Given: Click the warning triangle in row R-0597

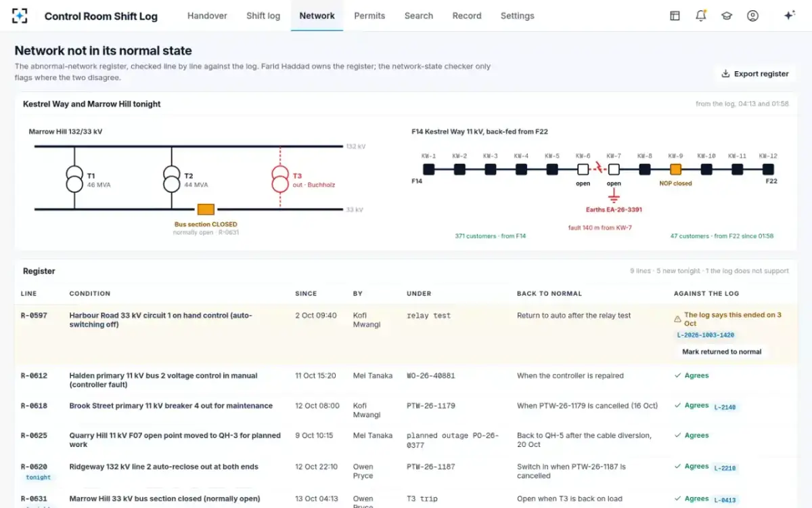Looking at the screenshot, I should (677, 318).
